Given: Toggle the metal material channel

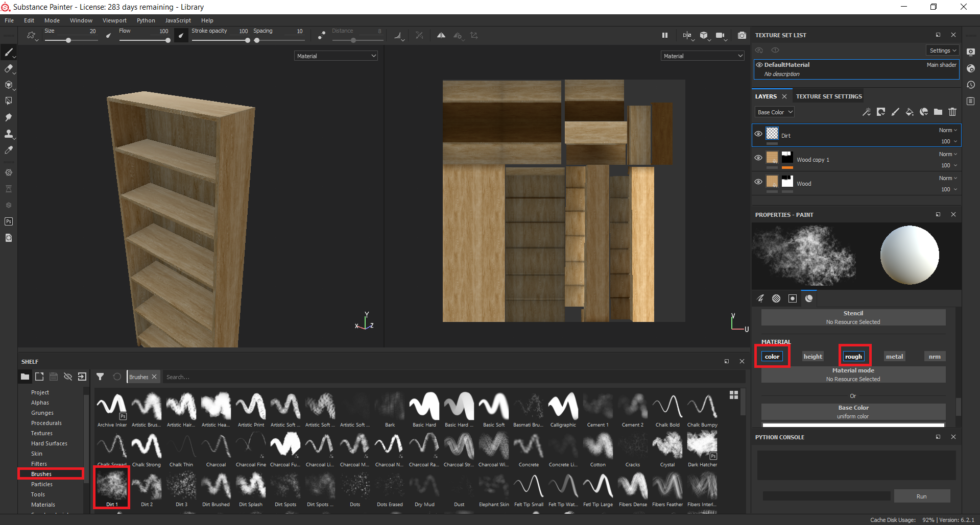Looking at the screenshot, I should click(x=894, y=356).
